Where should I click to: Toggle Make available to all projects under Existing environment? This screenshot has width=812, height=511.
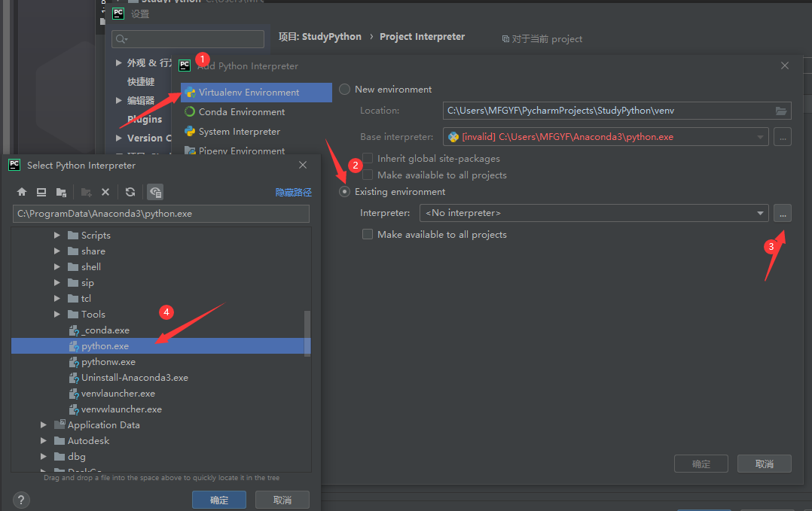pyautogui.click(x=368, y=234)
